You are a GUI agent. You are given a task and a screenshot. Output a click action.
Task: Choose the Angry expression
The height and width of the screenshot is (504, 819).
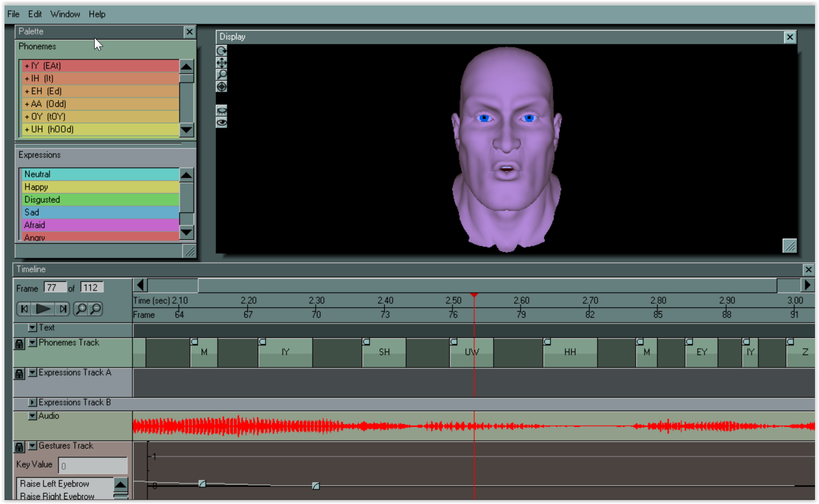click(100, 237)
